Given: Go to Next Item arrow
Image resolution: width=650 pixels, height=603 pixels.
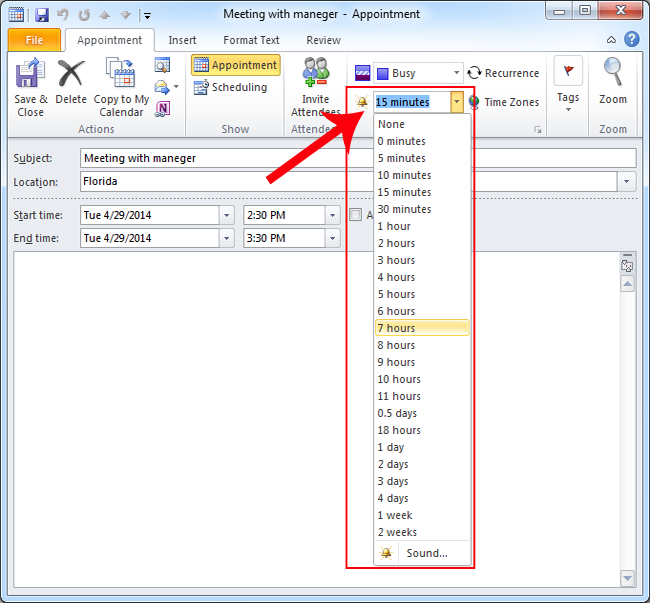Looking at the screenshot, I should pyautogui.click(x=126, y=16).
